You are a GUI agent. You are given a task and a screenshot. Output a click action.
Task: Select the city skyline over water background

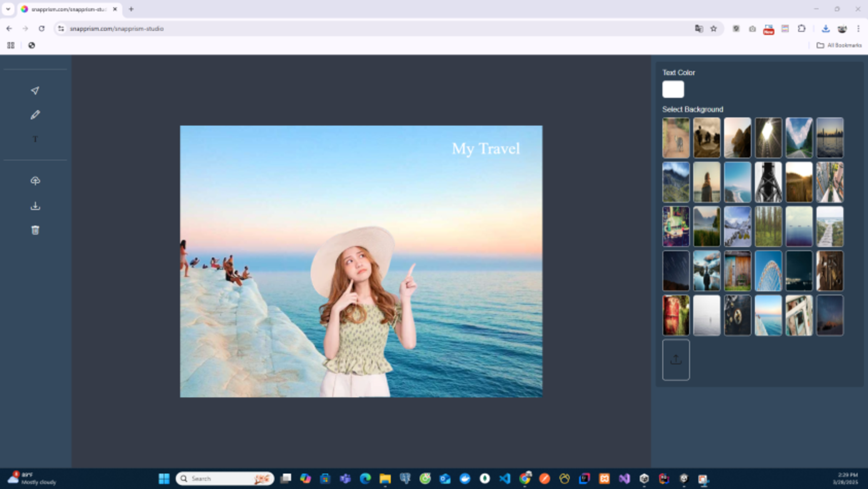coord(830,138)
